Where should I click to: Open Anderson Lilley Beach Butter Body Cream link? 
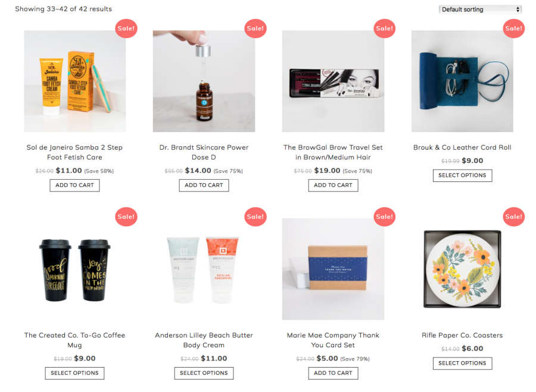(x=204, y=340)
